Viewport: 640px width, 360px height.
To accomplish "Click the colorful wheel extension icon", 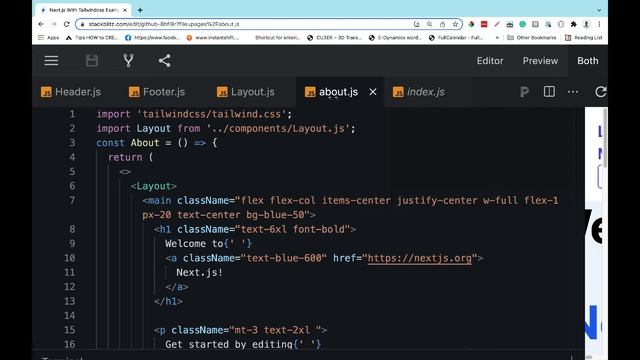I will (x=471, y=24).
